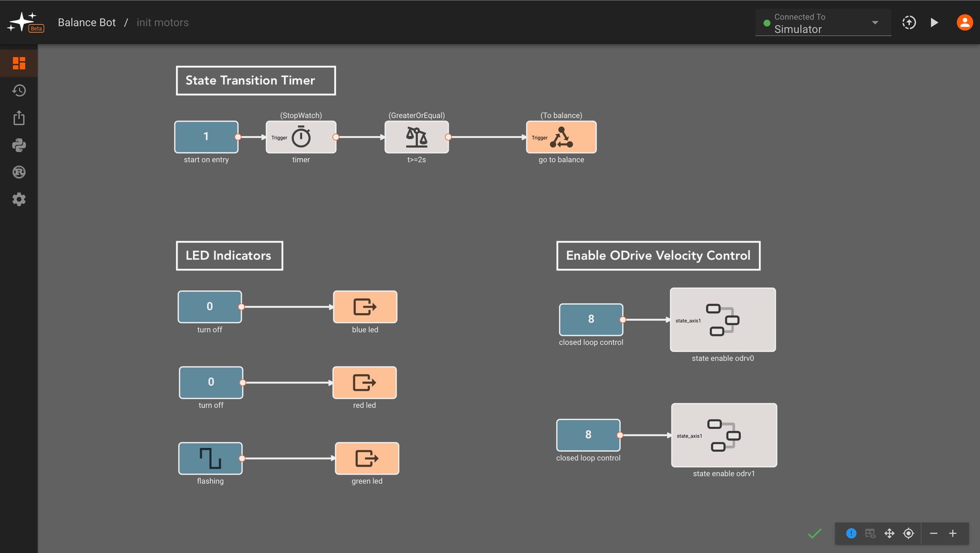Image resolution: width=980 pixels, height=553 pixels.
Task: Open the user account avatar
Action: [964, 23]
